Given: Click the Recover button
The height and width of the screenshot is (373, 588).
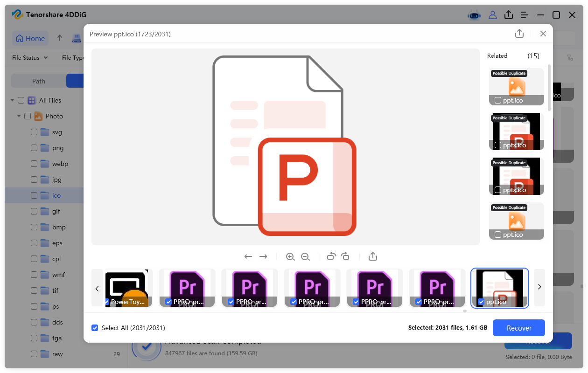Looking at the screenshot, I should click(519, 328).
